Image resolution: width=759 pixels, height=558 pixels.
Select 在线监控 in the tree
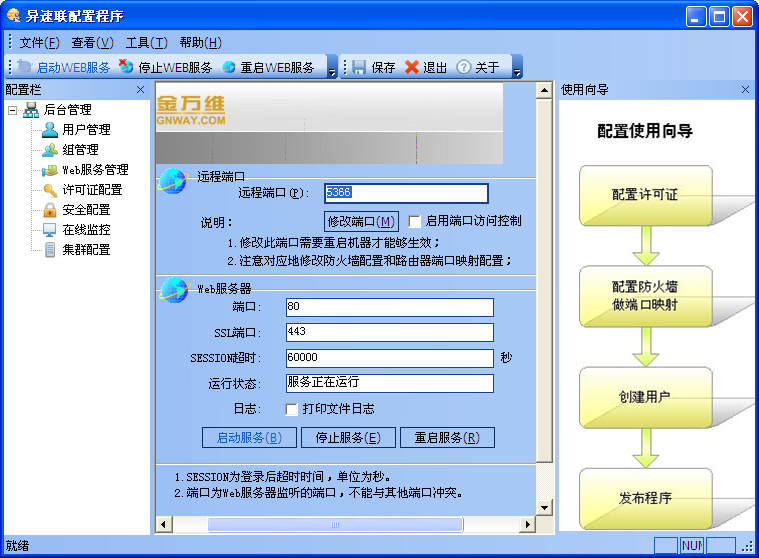(x=87, y=230)
